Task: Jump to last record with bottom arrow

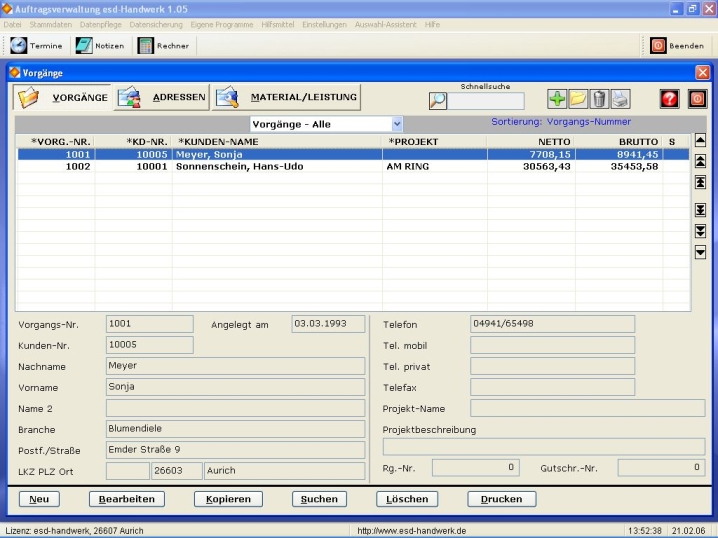Action: 700,209
